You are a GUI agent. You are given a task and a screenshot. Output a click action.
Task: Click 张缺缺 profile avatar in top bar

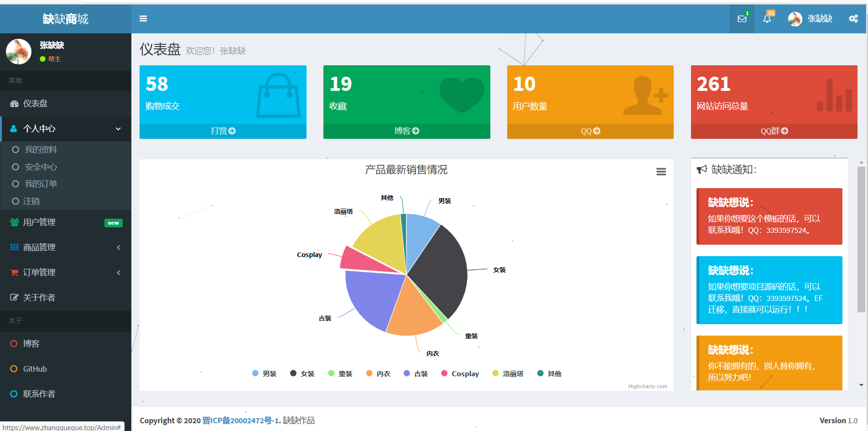coord(795,19)
